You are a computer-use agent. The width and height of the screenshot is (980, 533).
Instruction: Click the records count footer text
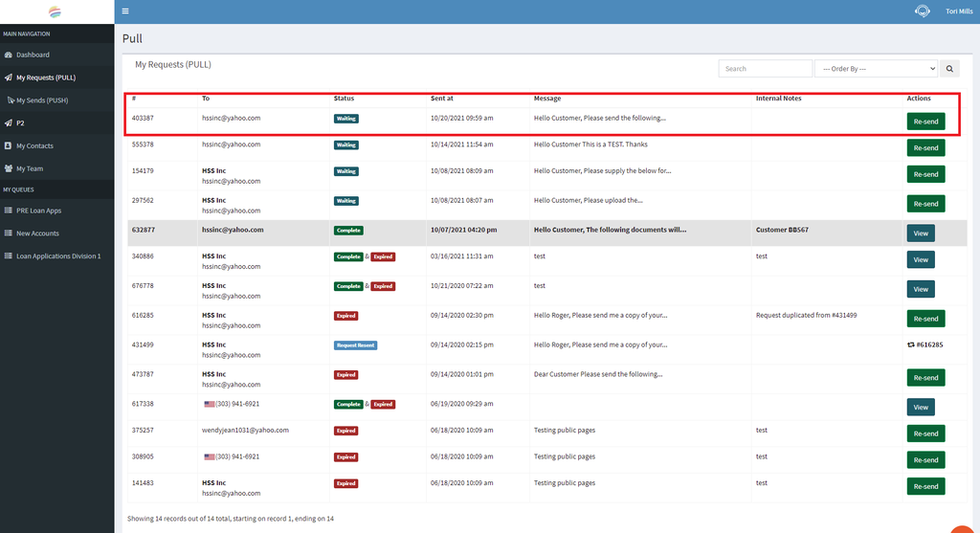pyautogui.click(x=231, y=519)
